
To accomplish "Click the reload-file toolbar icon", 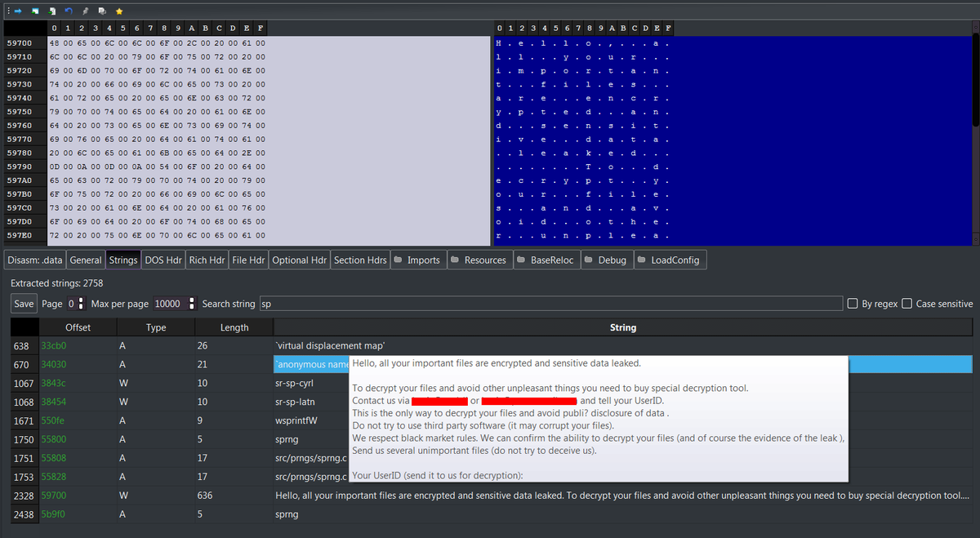I will coord(102,11).
